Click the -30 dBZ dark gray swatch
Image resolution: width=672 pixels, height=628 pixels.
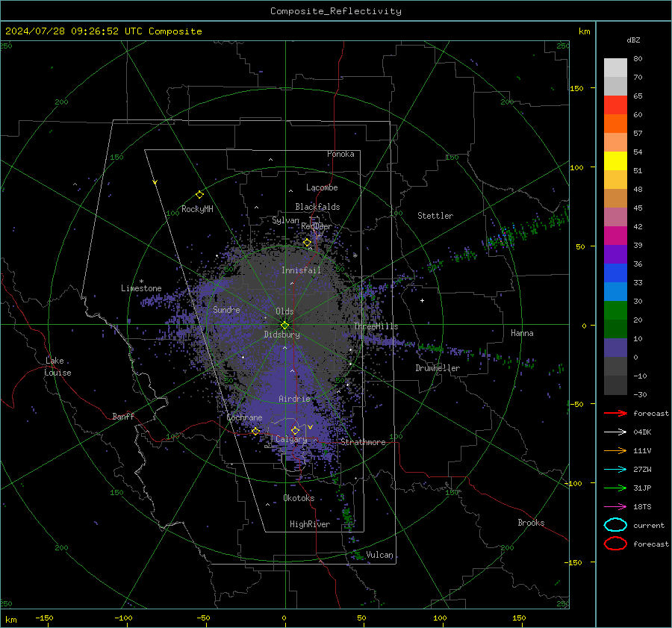click(615, 385)
